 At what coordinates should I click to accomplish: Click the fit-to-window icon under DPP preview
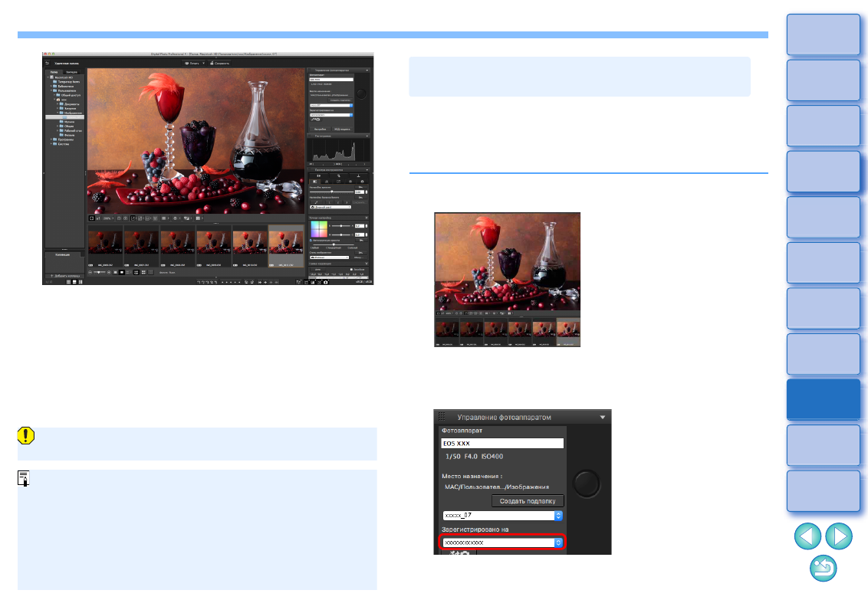coord(92,218)
